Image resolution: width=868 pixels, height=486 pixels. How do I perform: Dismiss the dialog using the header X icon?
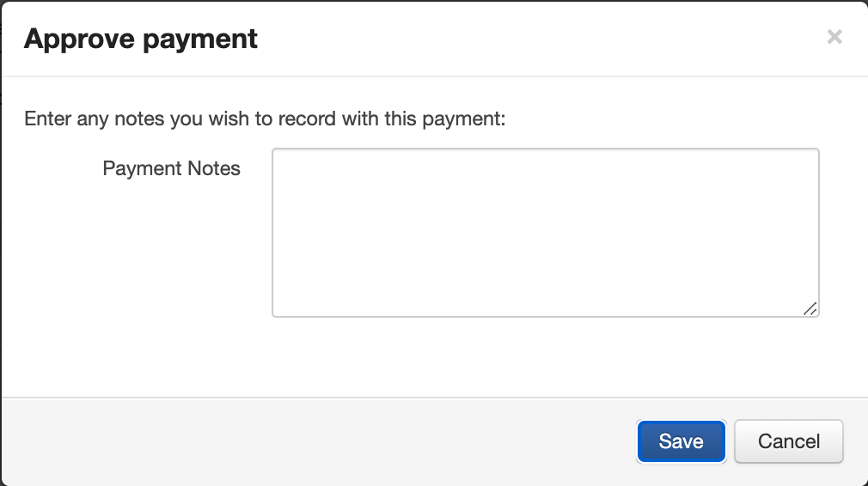[834, 37]
